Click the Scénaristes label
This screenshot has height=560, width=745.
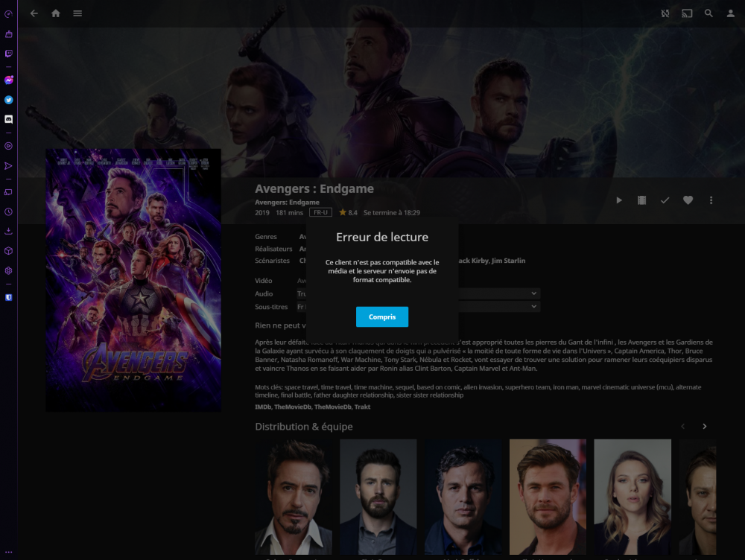[272, 261]
